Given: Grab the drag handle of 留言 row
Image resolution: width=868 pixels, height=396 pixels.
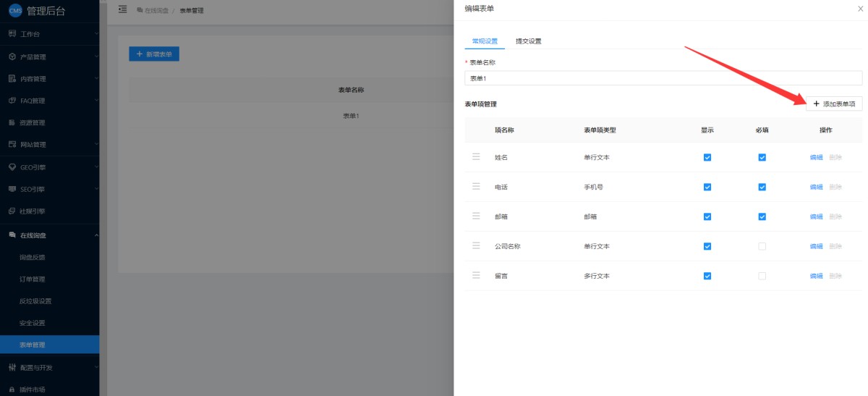Looking at the screenshot, I should click(x=476, y=275).
